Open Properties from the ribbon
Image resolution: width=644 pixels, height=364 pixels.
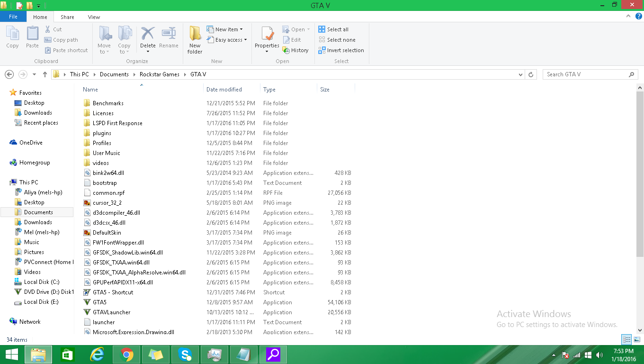267,36
